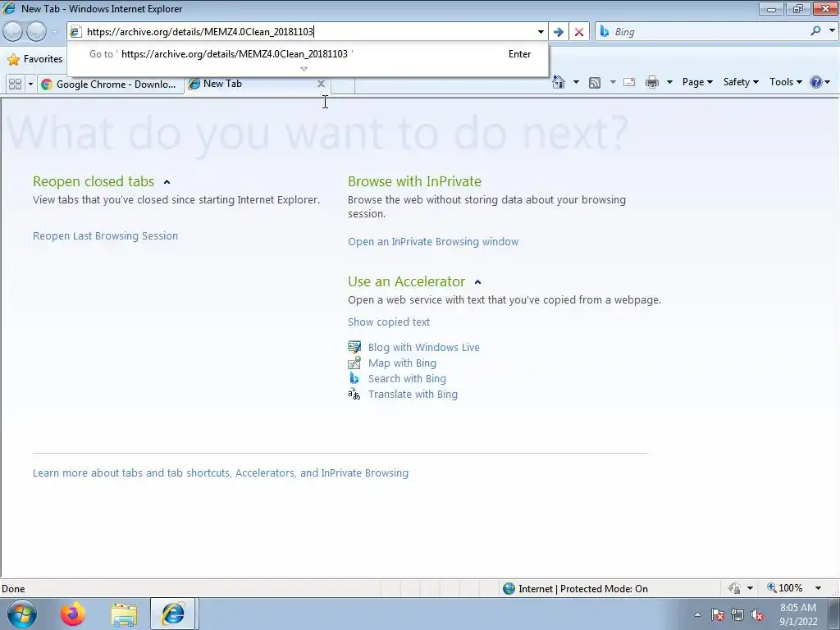Click the Go arrow button
Screen dimensions: 840x630
click(x=558, y=32)
